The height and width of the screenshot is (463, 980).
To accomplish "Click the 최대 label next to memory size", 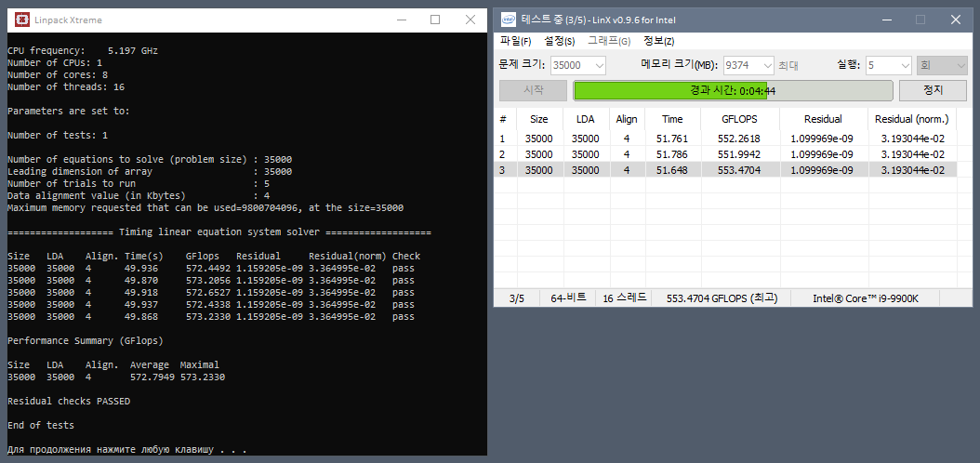I will click(x=788, y=65).
